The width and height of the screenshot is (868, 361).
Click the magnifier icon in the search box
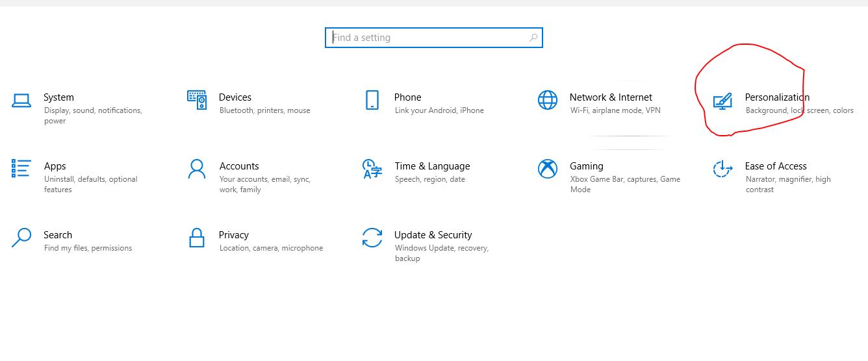pyautogui.click(x=533, y=38)
